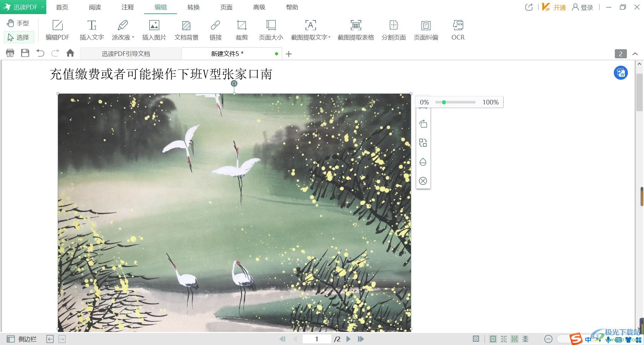Click the image rotation handle
This screenshot has height=345, width=644.
(x=234, y=83)
